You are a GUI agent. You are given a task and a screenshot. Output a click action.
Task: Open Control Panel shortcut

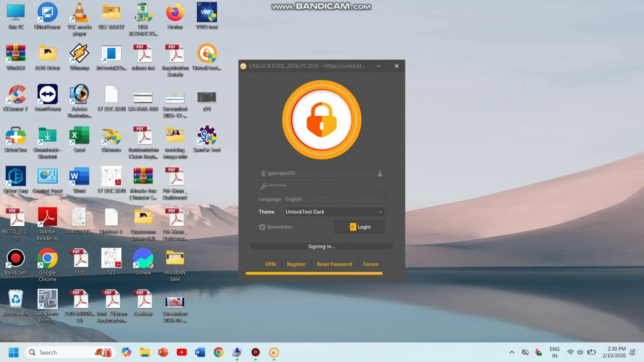tap(47, 180)
